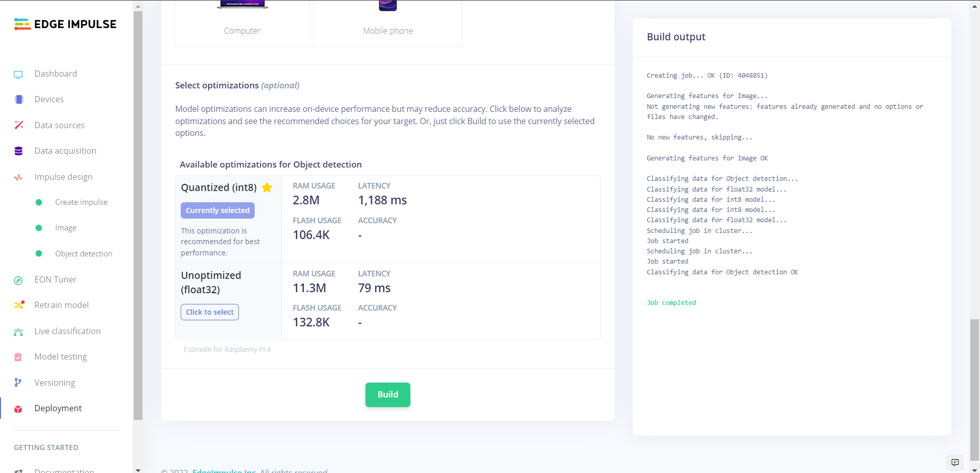Click the Live classification icon
This screenshot has height=473, width=980.
(x=18, y=332)
